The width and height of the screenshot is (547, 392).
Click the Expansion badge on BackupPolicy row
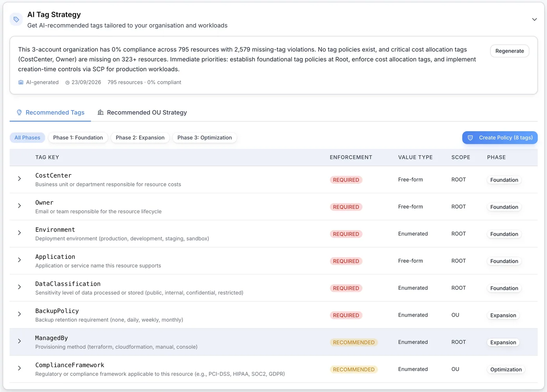pos(503,315)
